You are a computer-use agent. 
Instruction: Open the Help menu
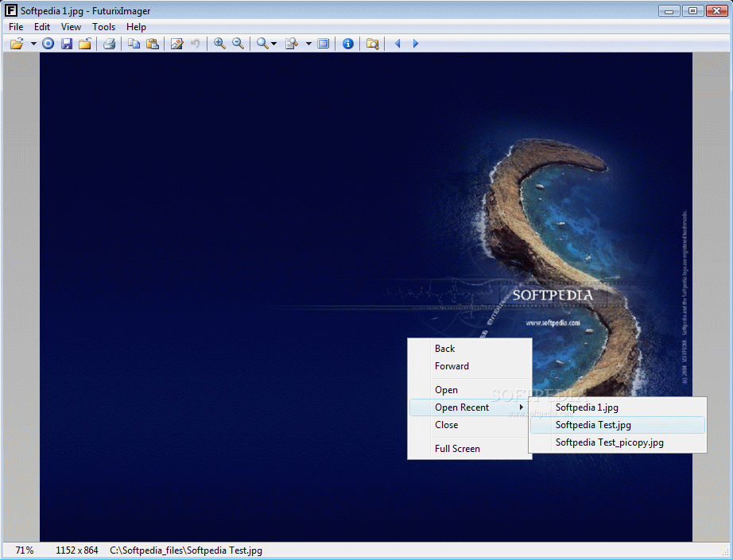point(137,27)
